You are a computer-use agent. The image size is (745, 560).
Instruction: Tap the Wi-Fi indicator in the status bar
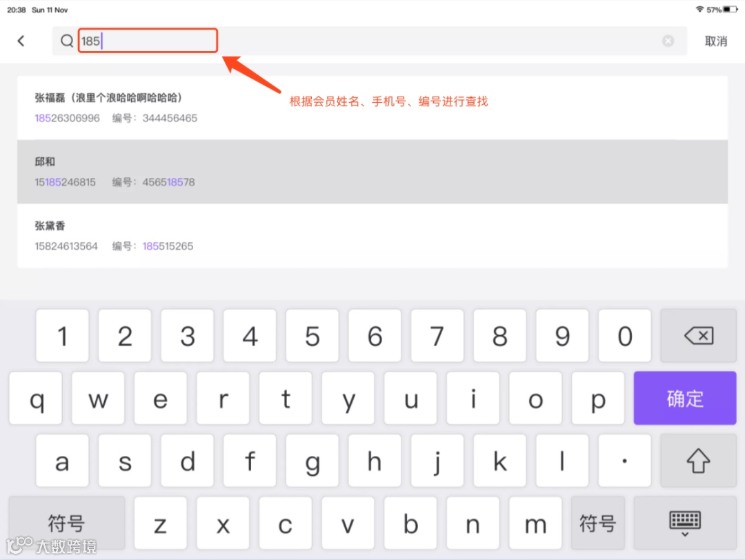(699, 10)
